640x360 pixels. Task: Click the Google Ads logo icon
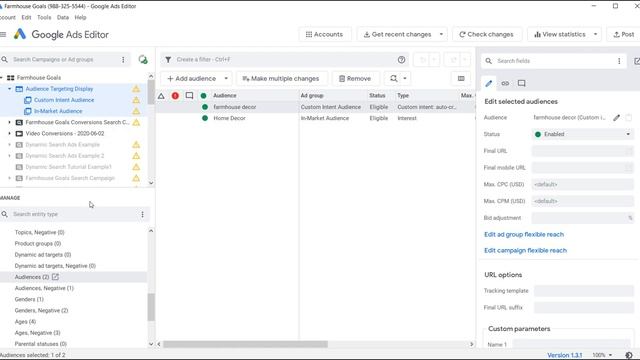click(x=20, y=34)
